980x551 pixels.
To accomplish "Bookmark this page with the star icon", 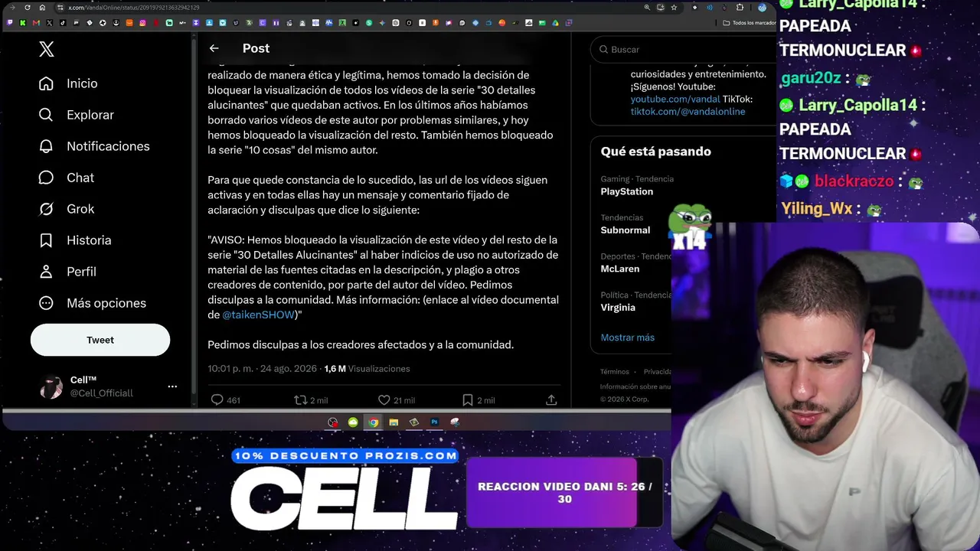I will pyautogui.click(x=674, y=8).
